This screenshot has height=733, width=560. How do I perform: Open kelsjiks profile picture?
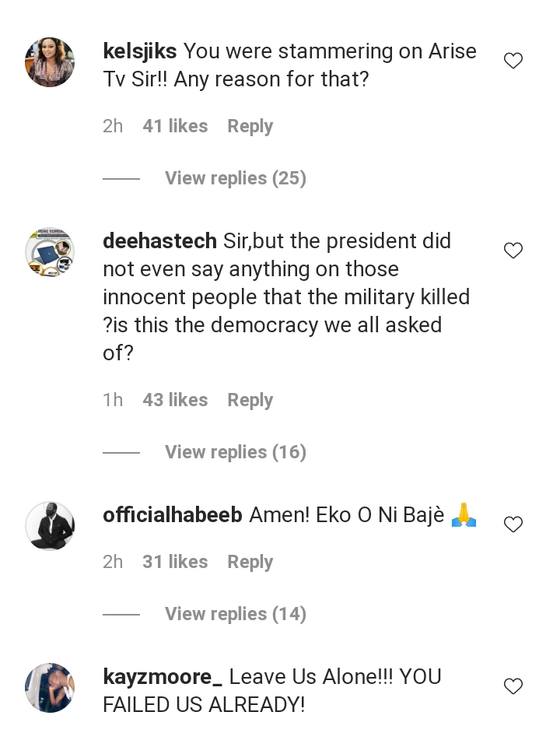[x=50, y=62]
